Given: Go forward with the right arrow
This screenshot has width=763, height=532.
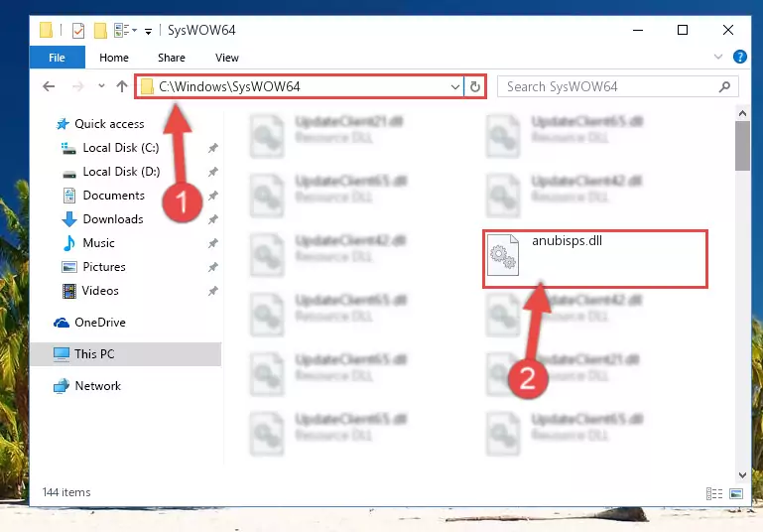Looking at the screenshot, I should coord(77,86).
